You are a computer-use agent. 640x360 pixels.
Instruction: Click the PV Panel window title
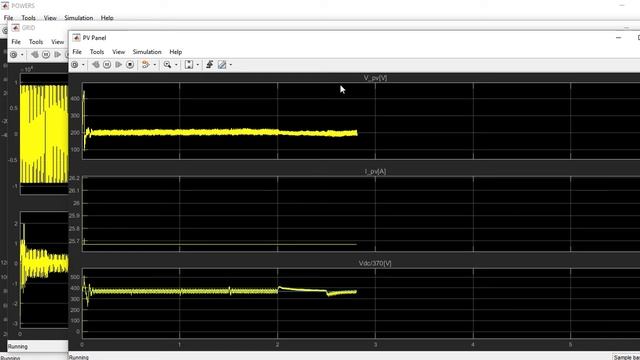point(94,38)
